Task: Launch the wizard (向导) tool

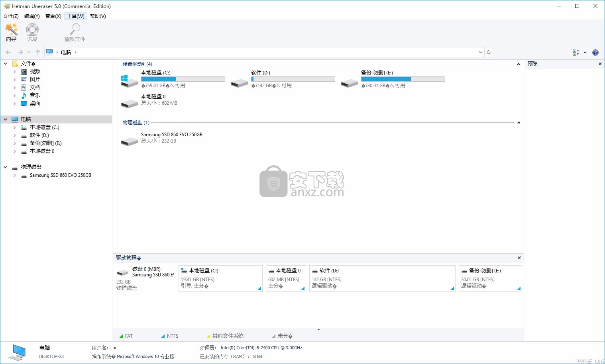Action: pos(11,32)
